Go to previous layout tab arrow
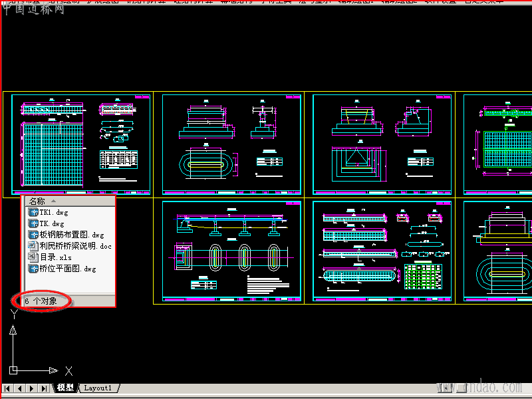 tap(20, 388)
